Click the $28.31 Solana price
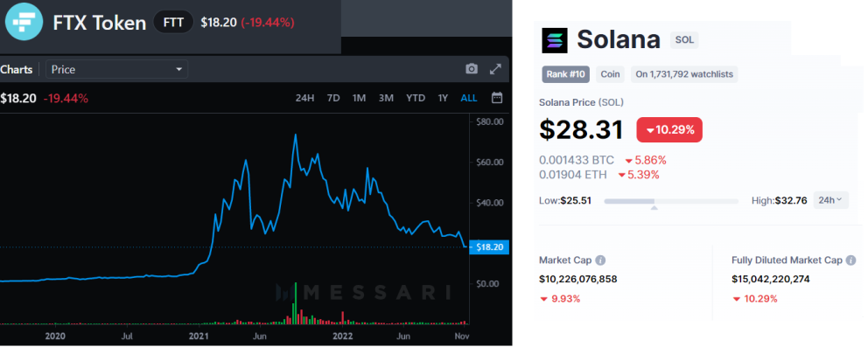868x347 pixels. pyautogui.click(x=581, y=130)
